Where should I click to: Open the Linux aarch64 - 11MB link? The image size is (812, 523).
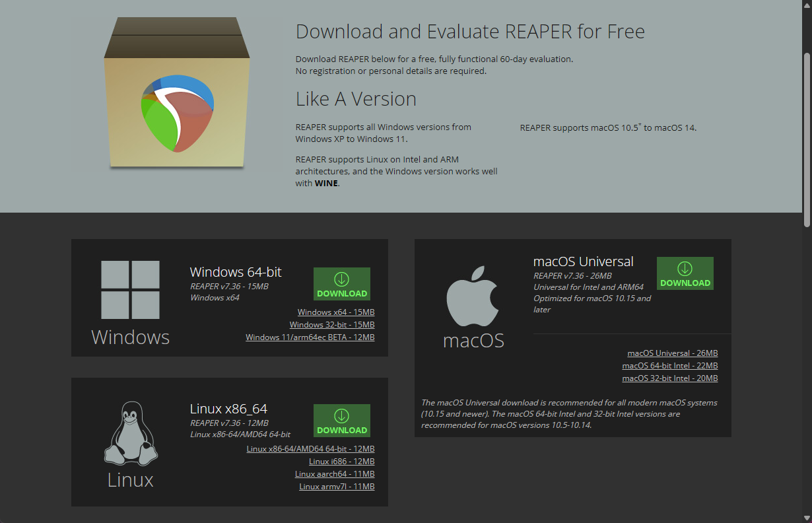point(335,474)
